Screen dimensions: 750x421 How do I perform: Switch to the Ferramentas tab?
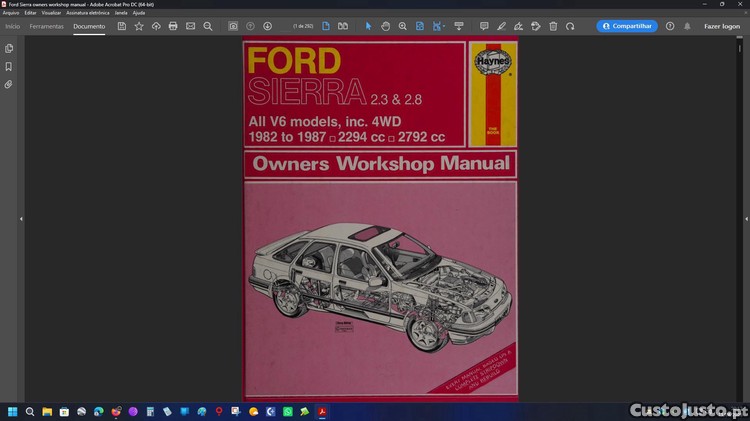(46, 26)
